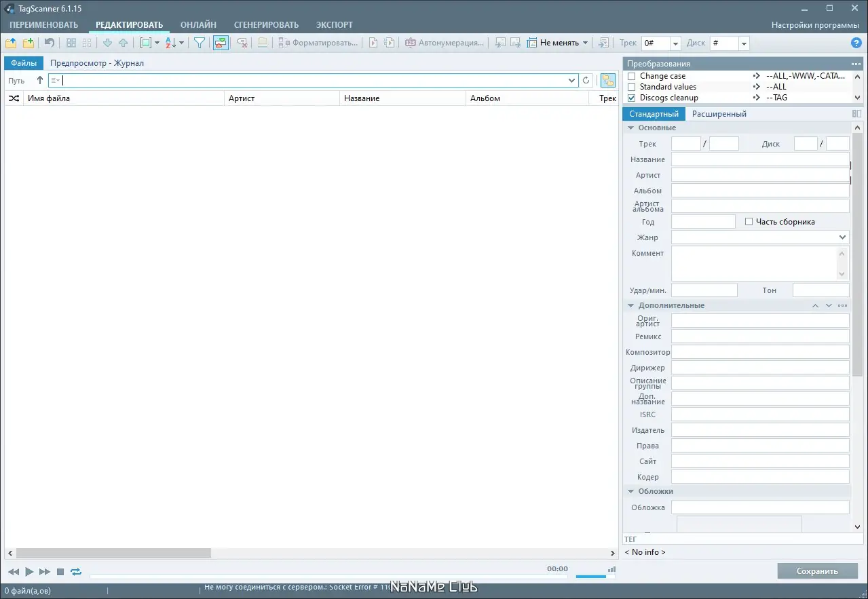Collapse the Основные section

coord(631,128)
